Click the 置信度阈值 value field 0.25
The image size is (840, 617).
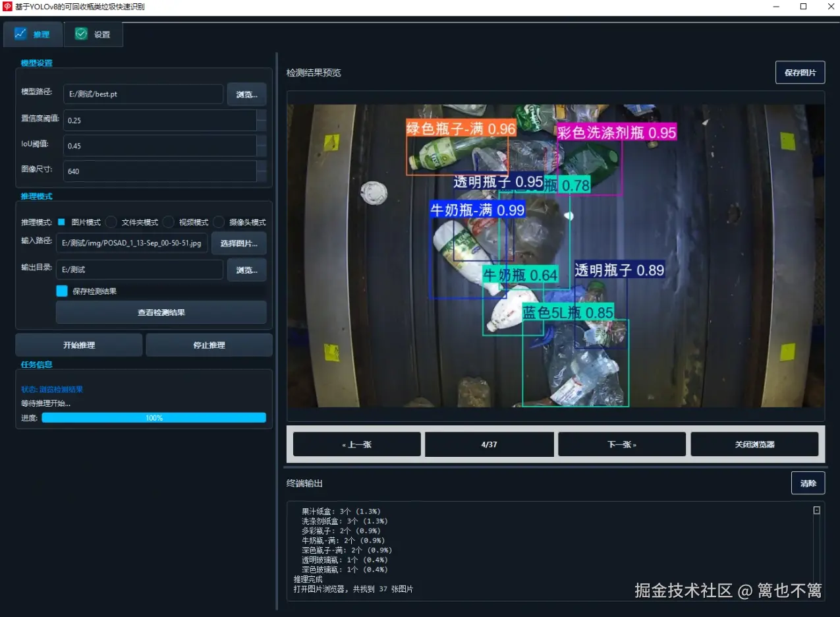click(160, 120)
